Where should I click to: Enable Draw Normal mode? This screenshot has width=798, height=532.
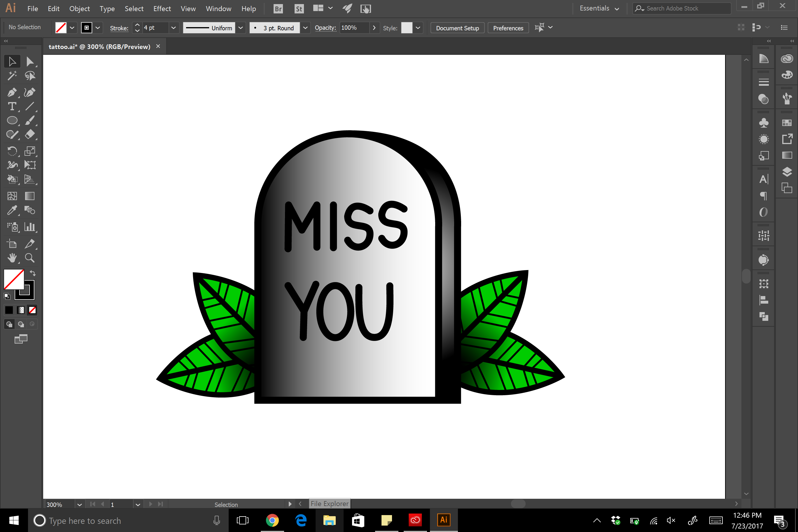pyautogui.click(x=9, y=324)
